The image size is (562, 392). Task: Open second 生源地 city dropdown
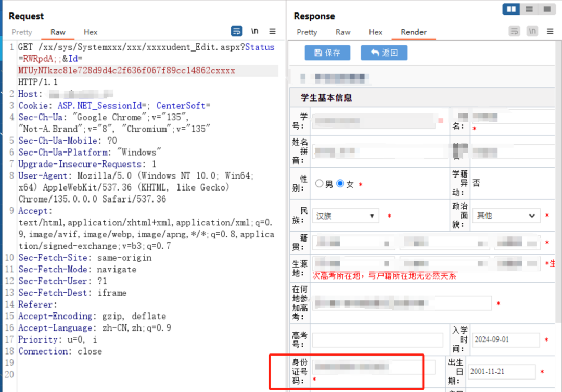pyautogui.click(x=444, y=263)
